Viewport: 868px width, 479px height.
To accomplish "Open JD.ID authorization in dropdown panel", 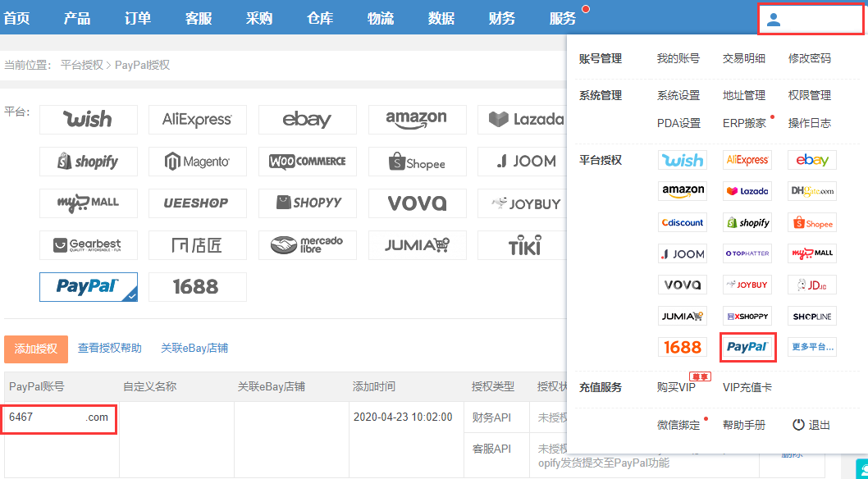I will (812, 285).
